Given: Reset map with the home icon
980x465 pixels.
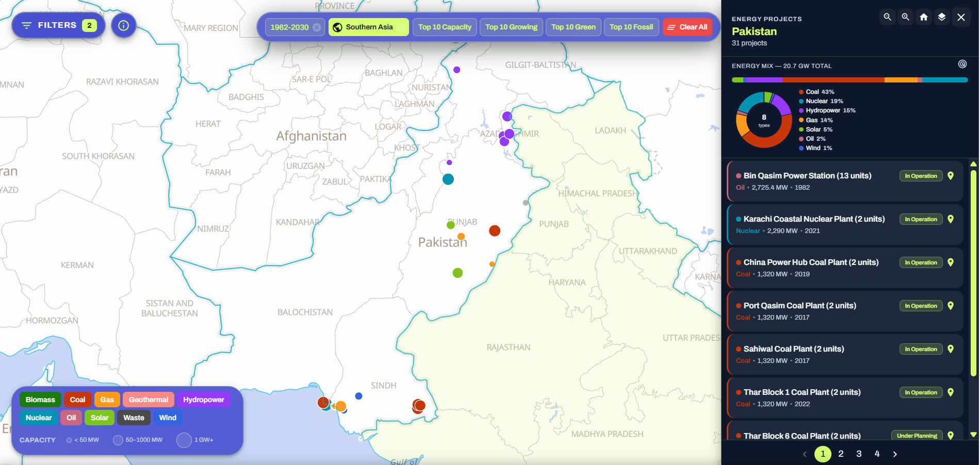Looking at the screenshot, I should (924, 17).
